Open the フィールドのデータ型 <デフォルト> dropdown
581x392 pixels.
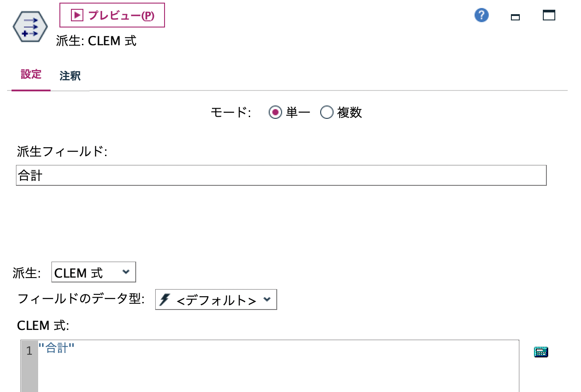pos(215,299)
